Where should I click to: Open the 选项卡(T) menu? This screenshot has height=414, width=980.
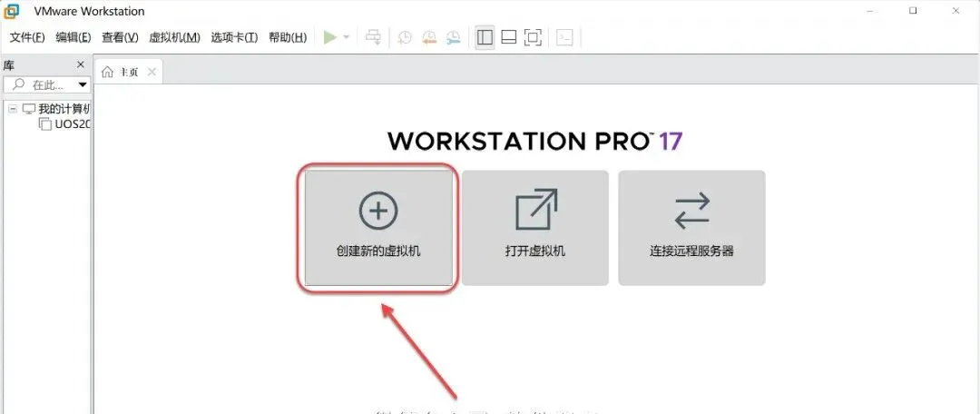point(234,37)
